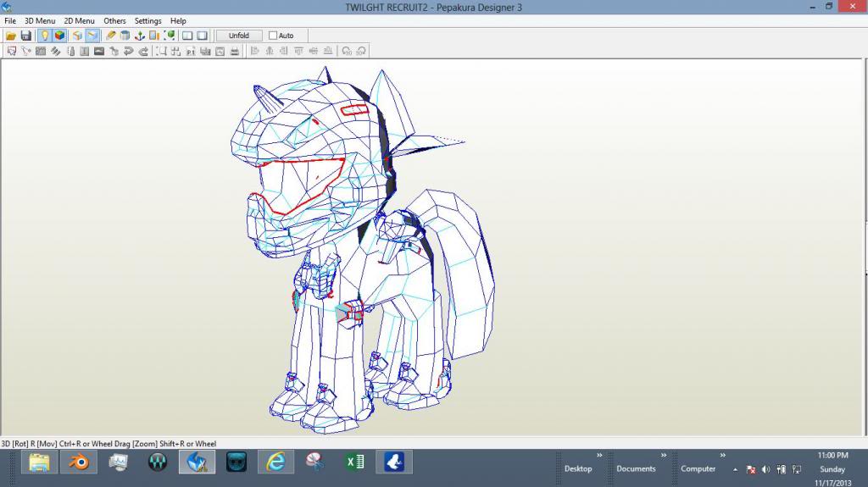Click the diagonal stripes tool icon

pyautogui.click(x=55, y=51)
